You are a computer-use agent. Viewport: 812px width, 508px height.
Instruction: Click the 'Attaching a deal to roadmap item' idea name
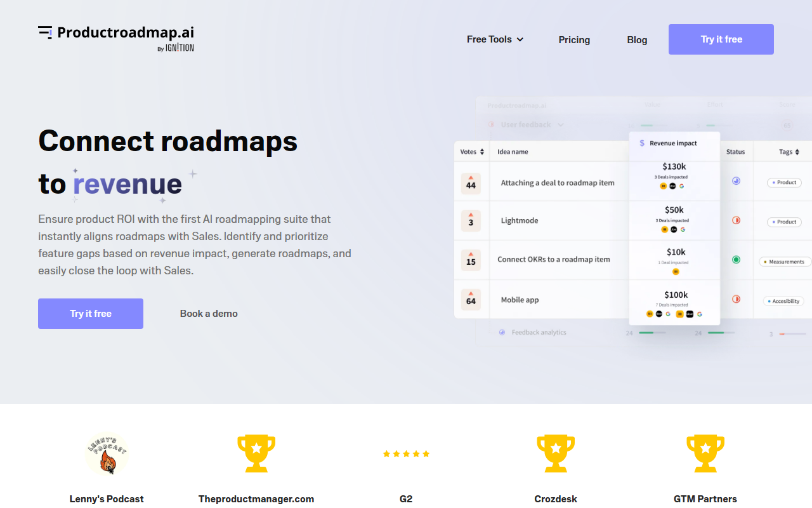(558, 183)
